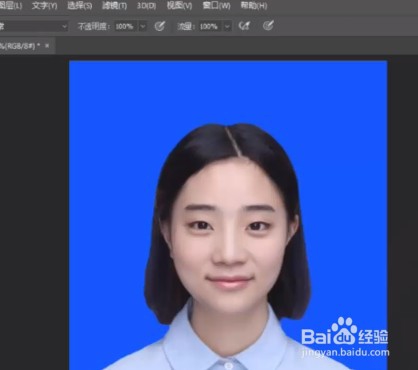418x370 pixels.
Task: Enable the airbrush build-up icon
Action: (x=244, y=26)
